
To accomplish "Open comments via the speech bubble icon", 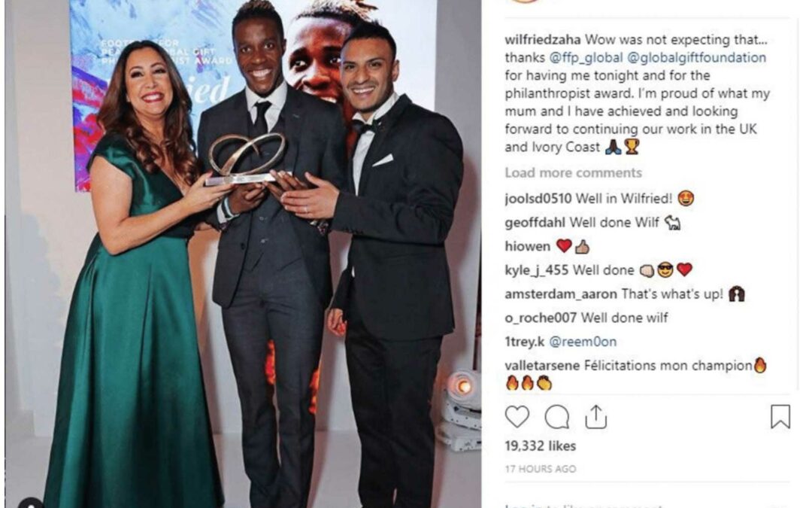I will pyautogui.click(x=556, y=417).
